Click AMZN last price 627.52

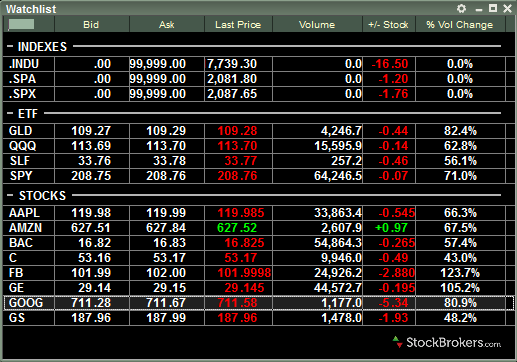pos(237,228)
